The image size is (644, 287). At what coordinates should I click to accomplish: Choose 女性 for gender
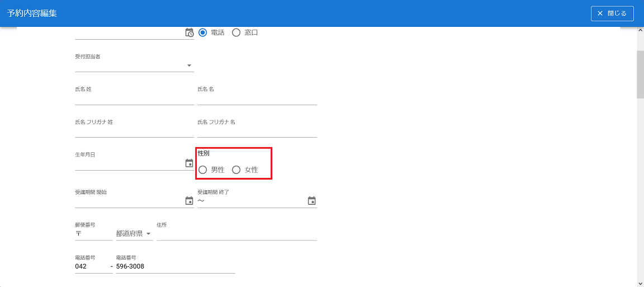tap(236, 170)
